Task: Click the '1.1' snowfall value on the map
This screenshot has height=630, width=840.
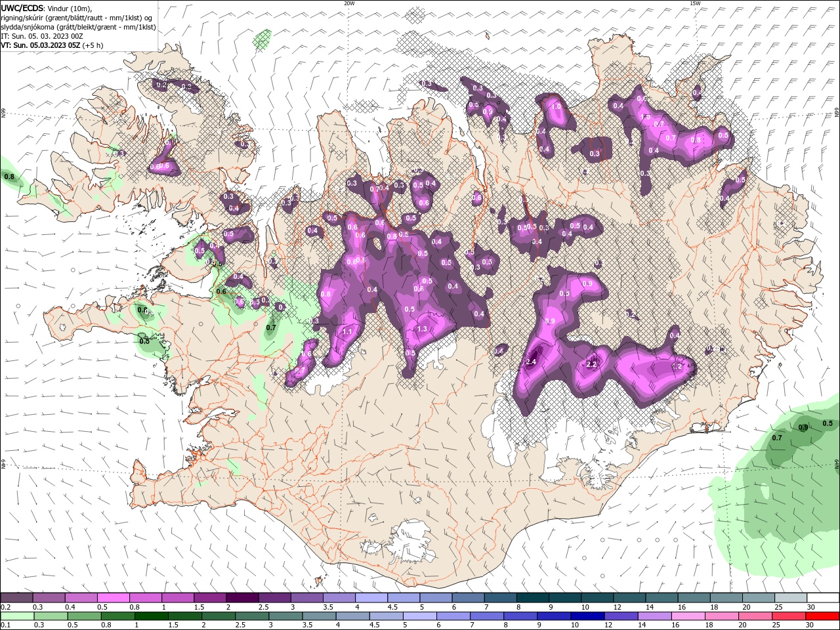Action: (347, 331)
